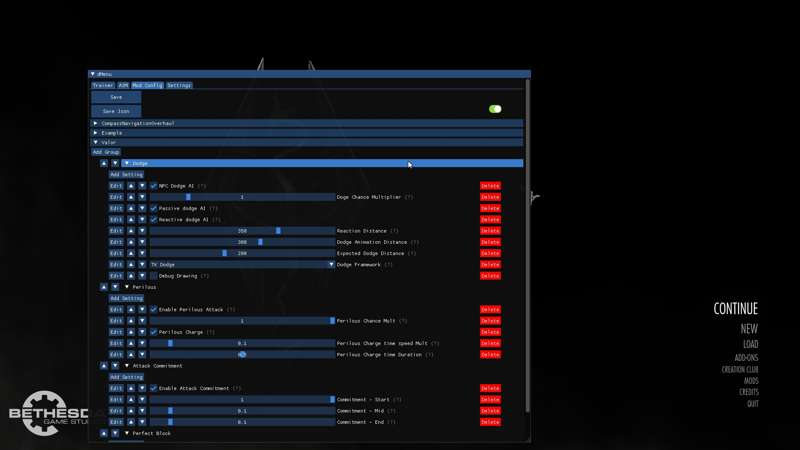Move Reactive dodge AI setting up
Image resolution: width=800 pixels, height=450 pixels.
pos(131,219)
